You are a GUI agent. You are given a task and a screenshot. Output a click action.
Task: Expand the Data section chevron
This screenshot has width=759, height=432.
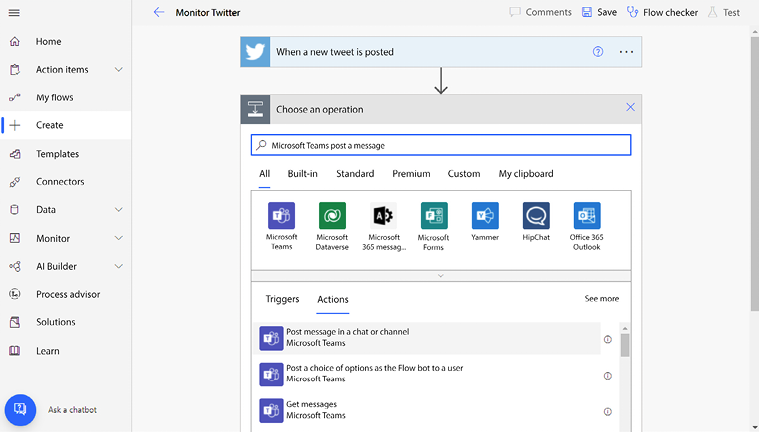[119, 210]
